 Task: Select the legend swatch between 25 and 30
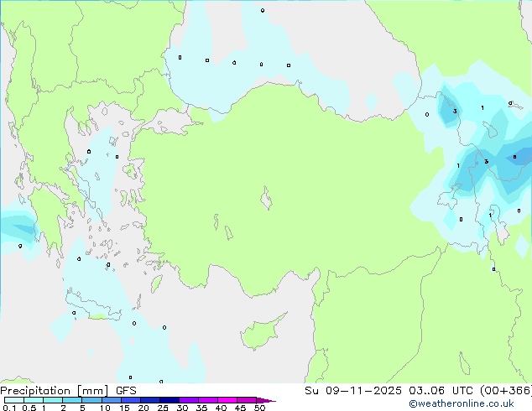click(170, 400)
